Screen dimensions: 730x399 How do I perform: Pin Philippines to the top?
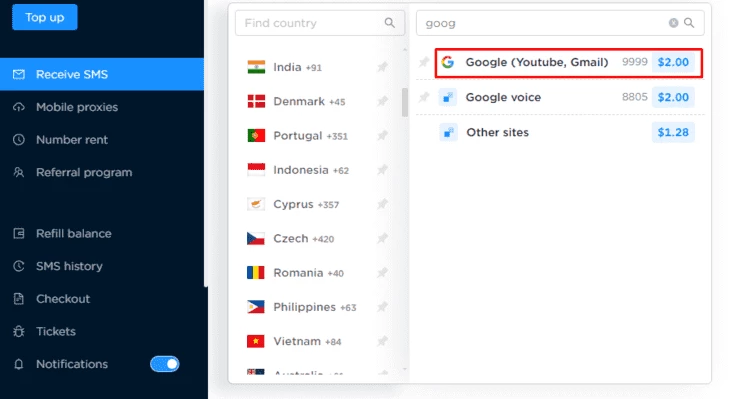(x=382, y=307)
